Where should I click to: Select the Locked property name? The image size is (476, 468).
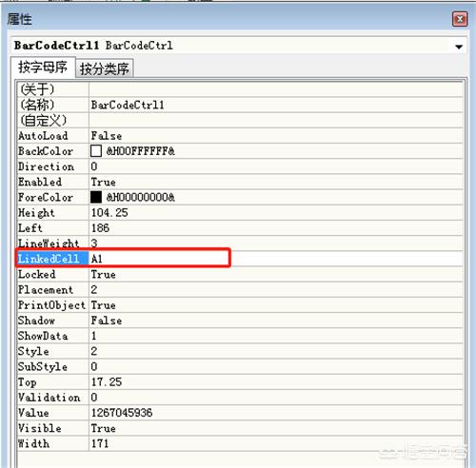click(37, 274)
